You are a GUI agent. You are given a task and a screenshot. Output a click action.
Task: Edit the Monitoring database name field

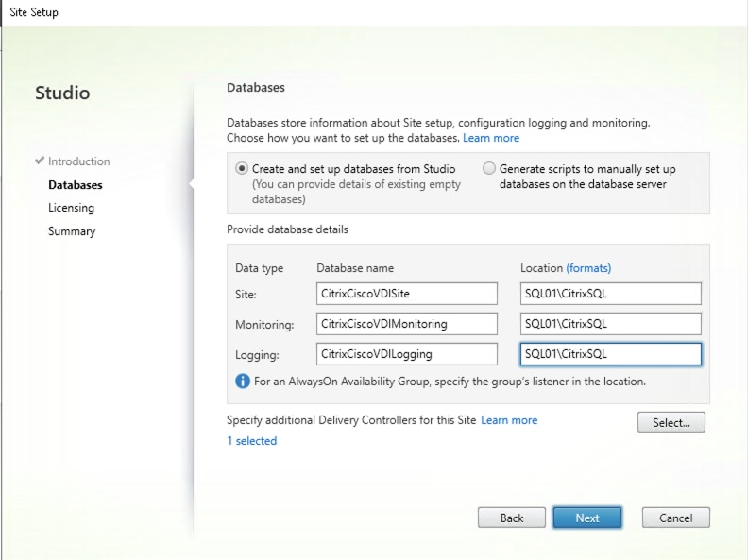click(406, 324)
